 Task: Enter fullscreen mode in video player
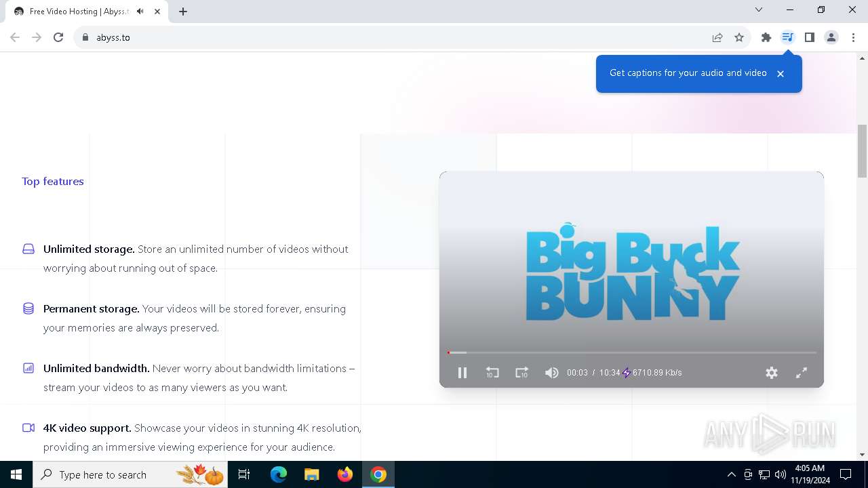pos(802,373)
